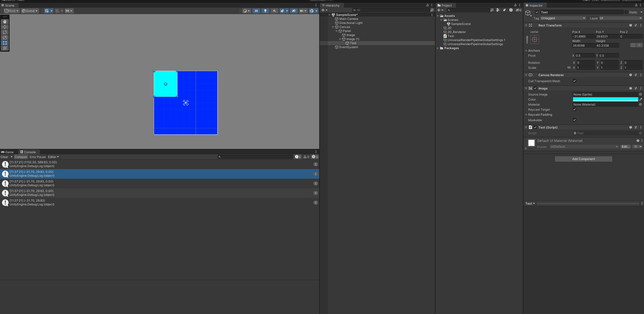Screen dimensions: 644x314
Task: Click Search by Import Log Type icon
Action: tap(511, 10)
